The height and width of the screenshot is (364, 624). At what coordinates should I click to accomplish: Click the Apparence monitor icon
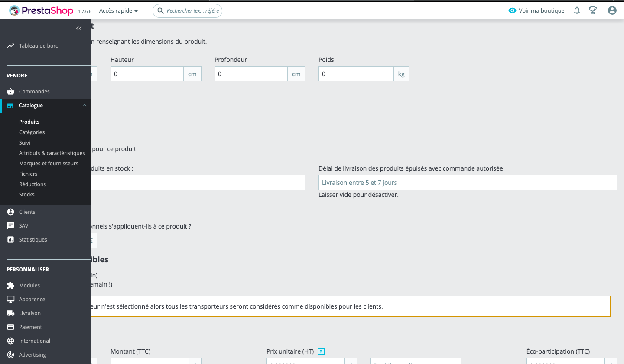(x=11, y=299)
